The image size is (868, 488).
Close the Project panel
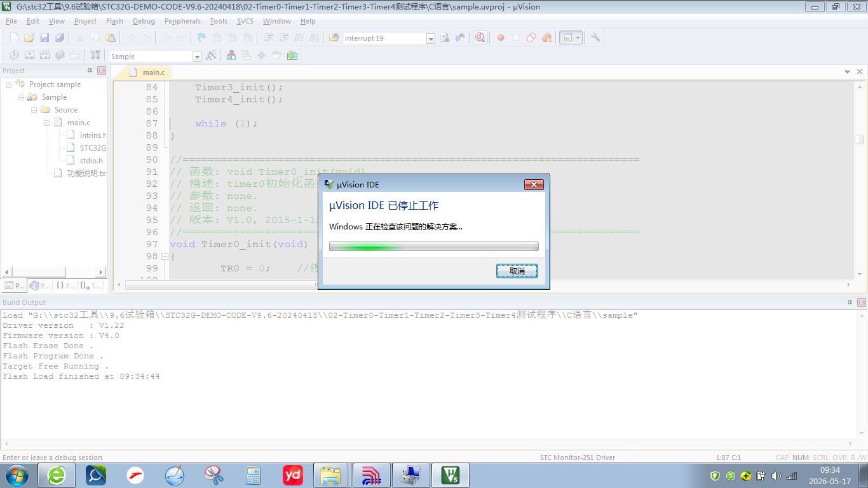pyautogui.click(x=100, y=71)
